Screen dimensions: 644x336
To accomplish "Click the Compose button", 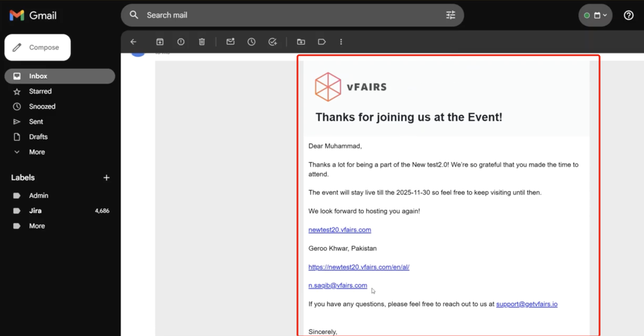I will (38, 47).
